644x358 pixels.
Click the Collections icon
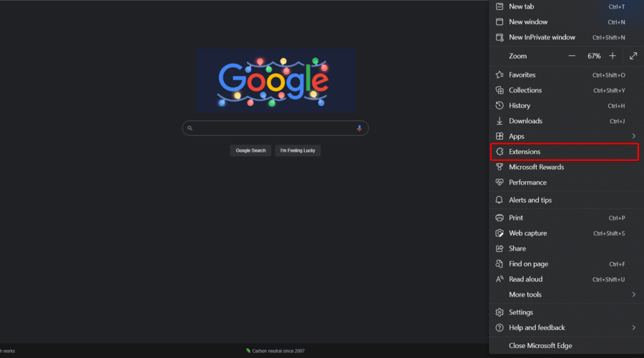(499, 90)
